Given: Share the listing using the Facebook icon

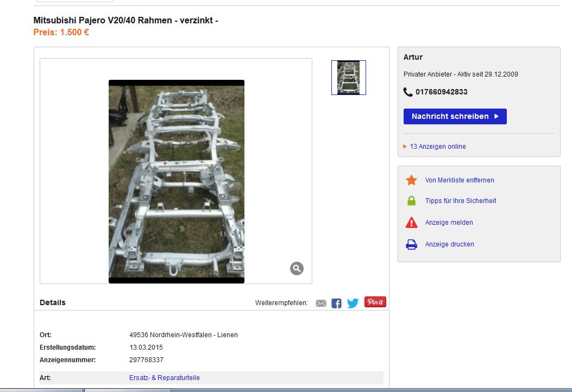Looking at the screenshot, I should tap(337, 303).
